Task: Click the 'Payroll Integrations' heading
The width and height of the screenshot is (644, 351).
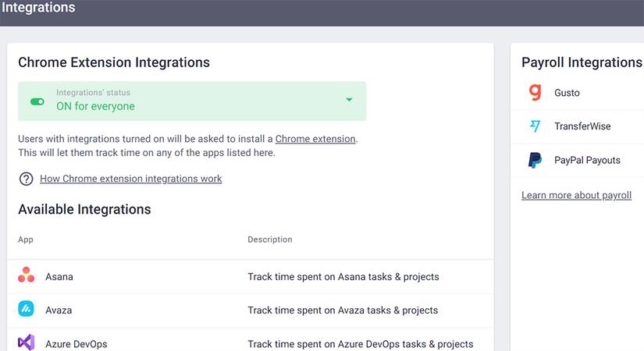Action: 582,62
